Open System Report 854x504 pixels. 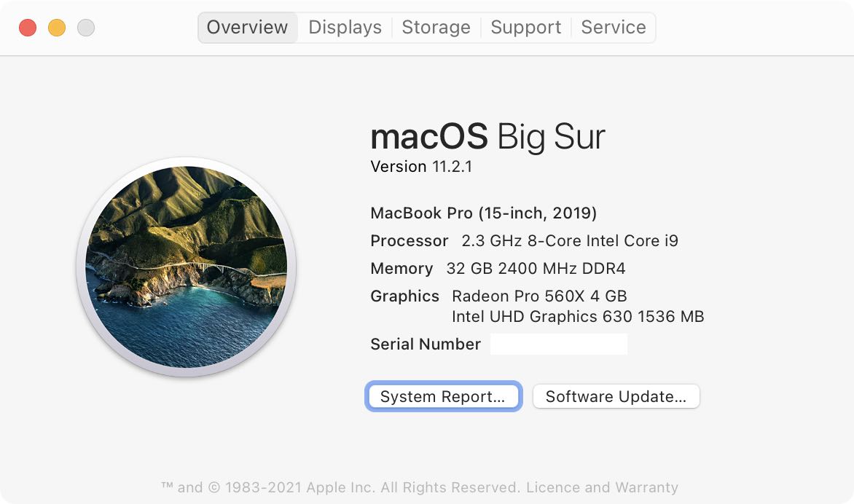[x=443, y=396]
